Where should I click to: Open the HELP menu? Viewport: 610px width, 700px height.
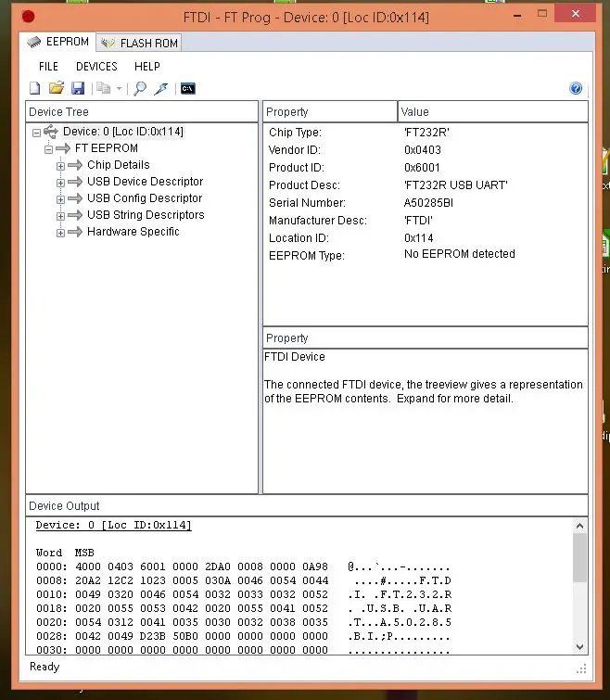coord(146,67)
